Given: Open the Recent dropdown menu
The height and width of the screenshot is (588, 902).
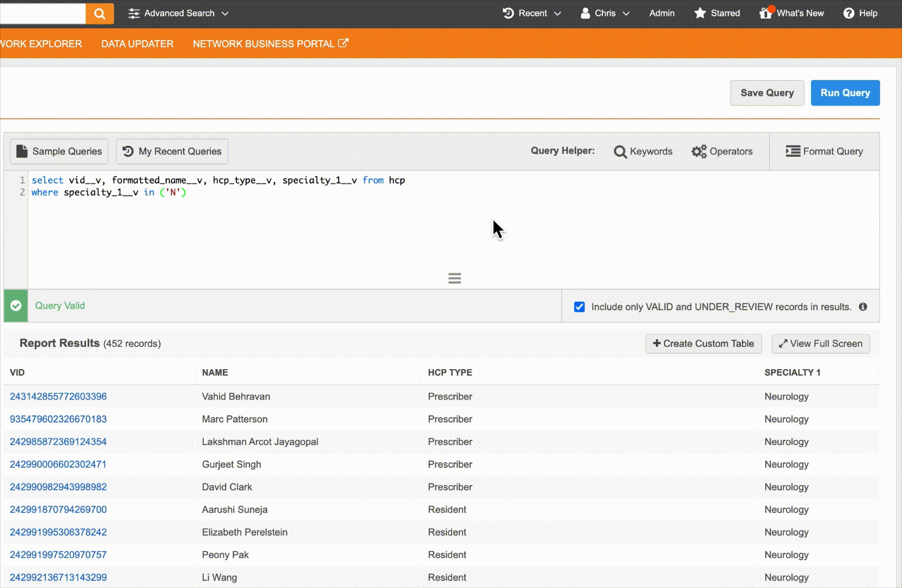Looking at the screenshot, I should coord(532,14).
